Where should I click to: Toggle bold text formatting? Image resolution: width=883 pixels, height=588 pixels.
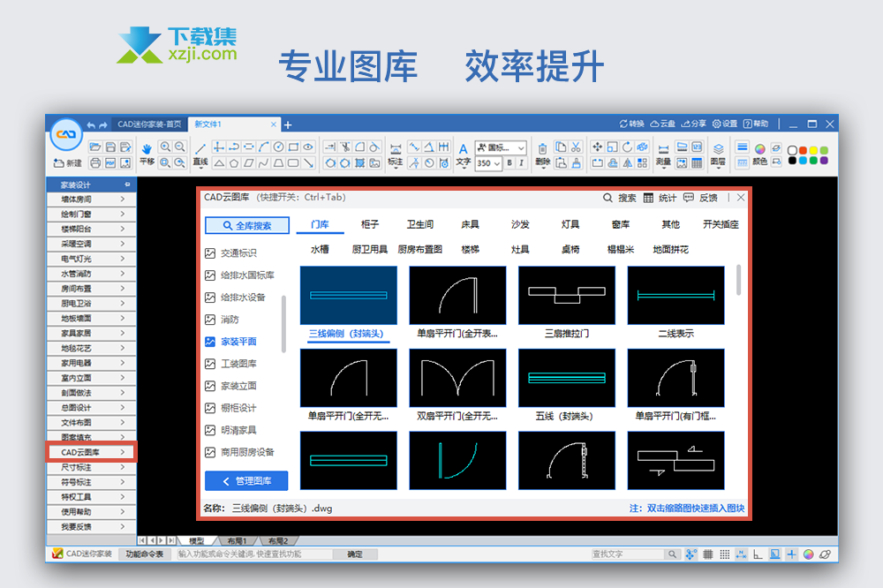509,162
